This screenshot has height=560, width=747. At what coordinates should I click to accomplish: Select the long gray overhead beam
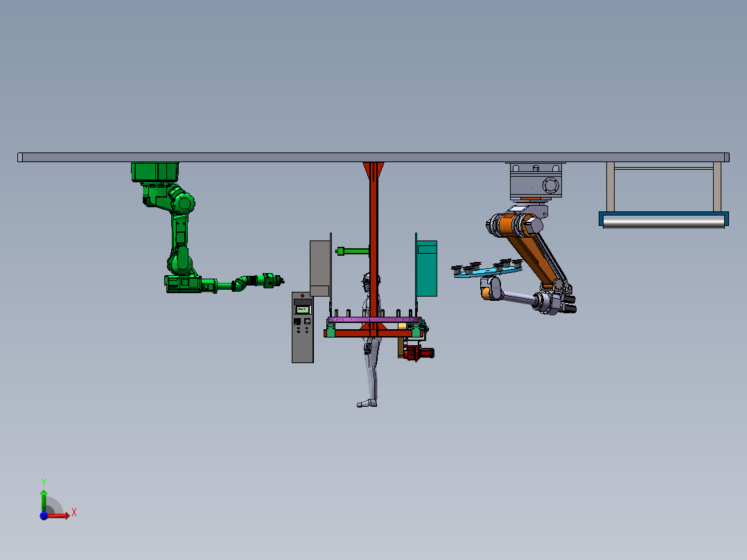click(x=373, y=157)
